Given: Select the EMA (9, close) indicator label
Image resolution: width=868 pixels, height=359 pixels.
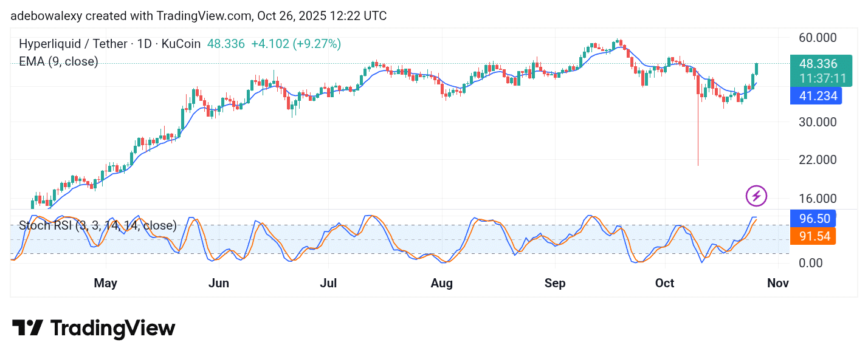Looking at the screenshot, I should click(58, 61).
